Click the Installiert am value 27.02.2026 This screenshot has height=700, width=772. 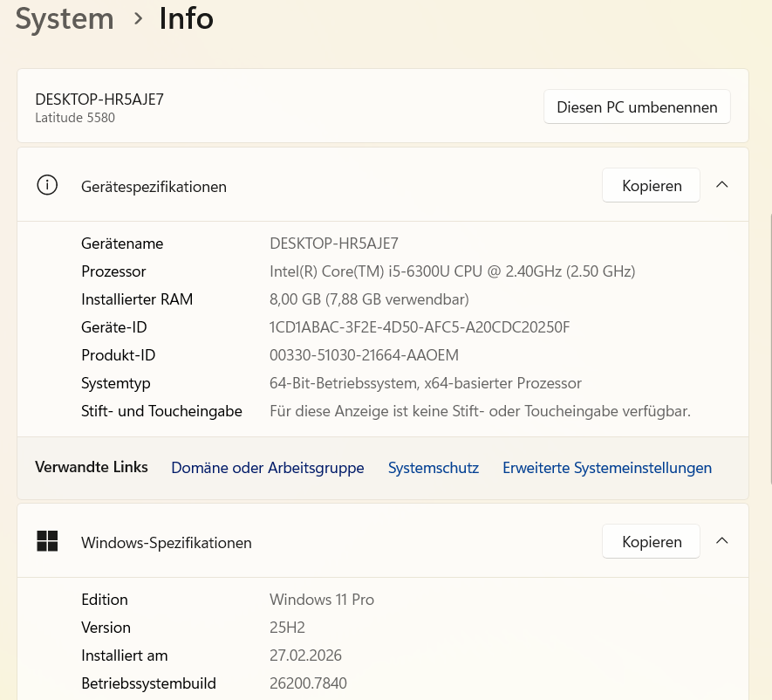pos(305,655)
